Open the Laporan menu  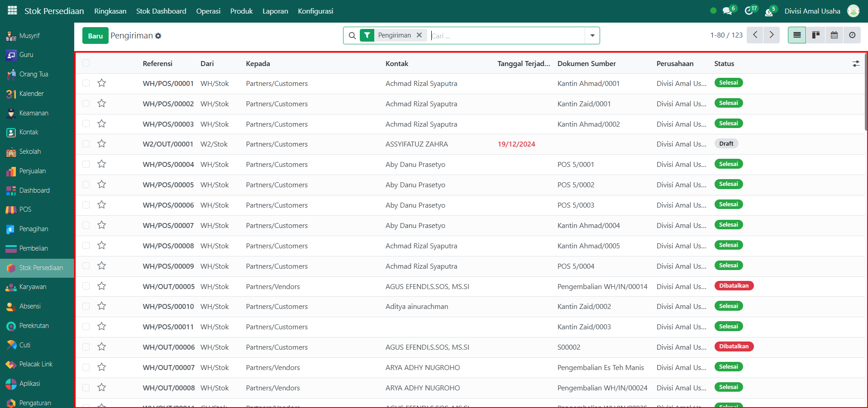275,11
